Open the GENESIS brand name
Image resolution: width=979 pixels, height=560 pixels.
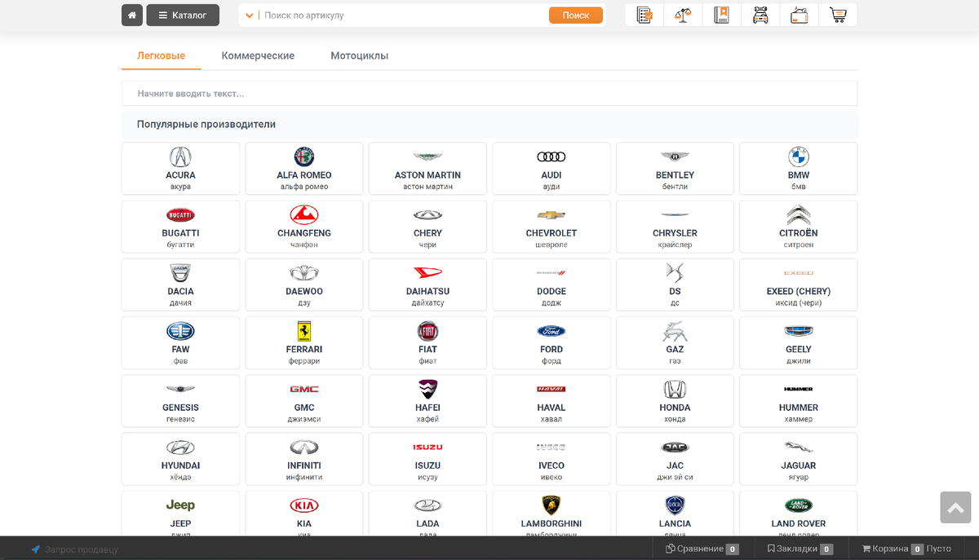tap(180, 408)
